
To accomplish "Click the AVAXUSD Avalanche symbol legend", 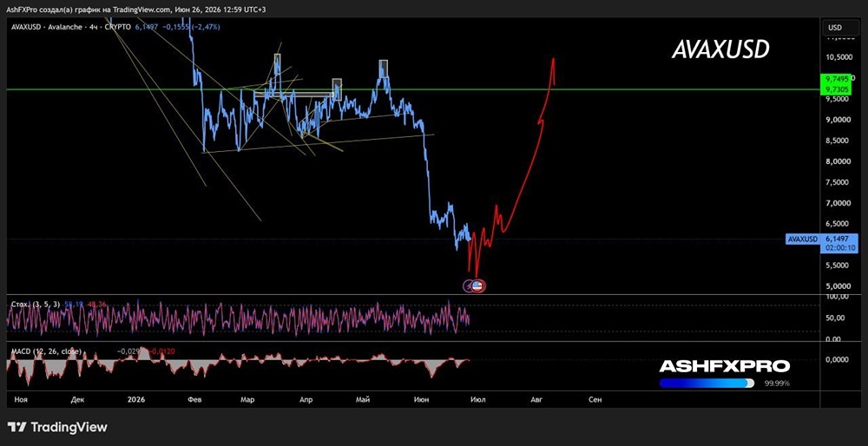I will (71, 27).
